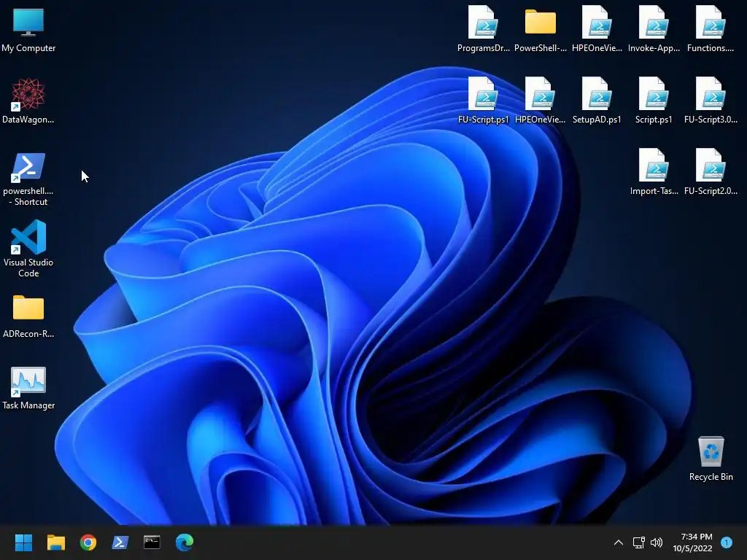
Task: Launch Google Chrome from taskbar
Action: (x=88, y=542)
